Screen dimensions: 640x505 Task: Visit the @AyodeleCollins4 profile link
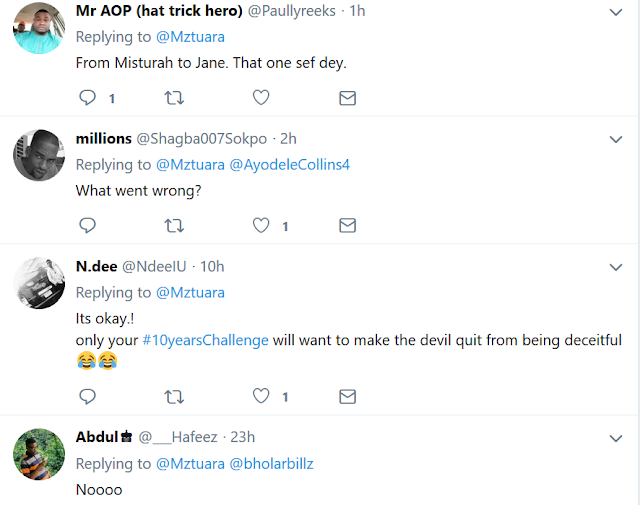(291, 164)
